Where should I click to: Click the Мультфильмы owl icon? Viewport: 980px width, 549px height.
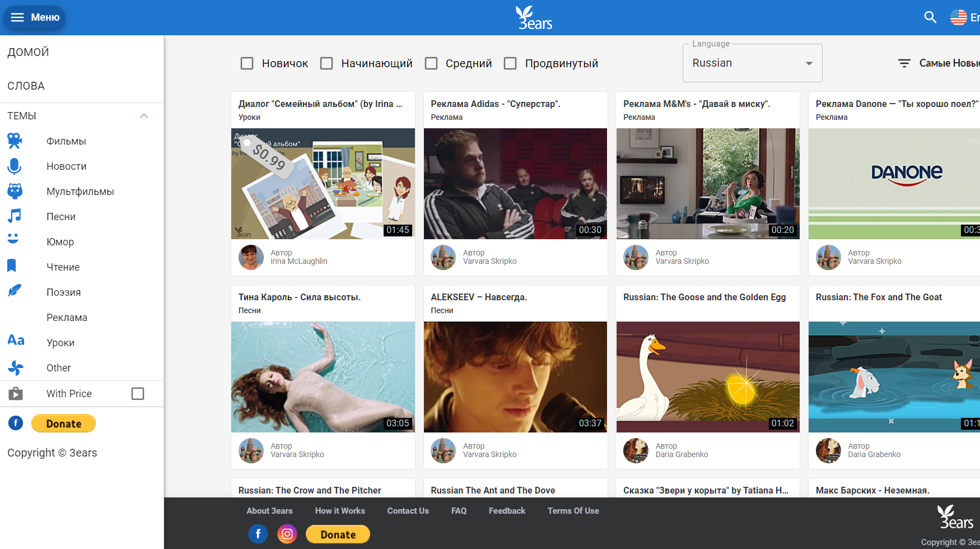tap(15, 192)
